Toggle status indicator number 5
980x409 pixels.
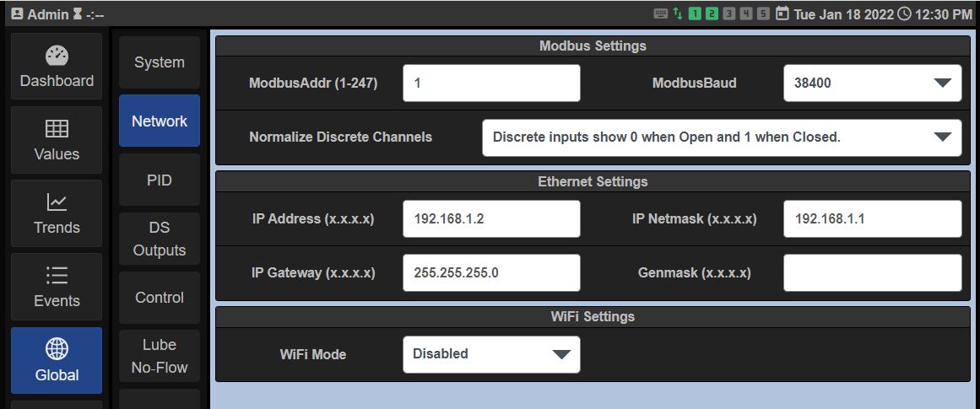[763, 14]
